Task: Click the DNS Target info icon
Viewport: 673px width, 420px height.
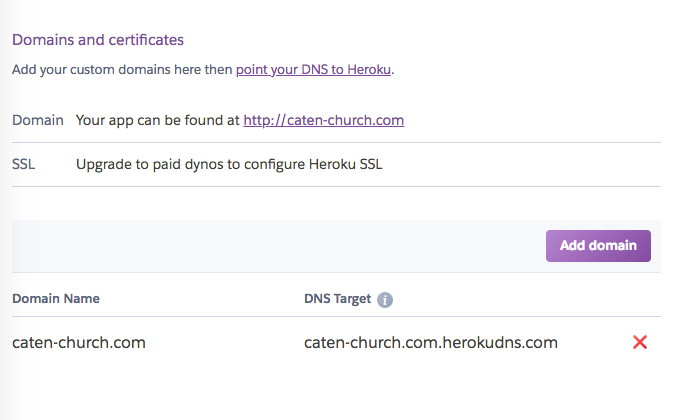Action: (x=385, y=299)
